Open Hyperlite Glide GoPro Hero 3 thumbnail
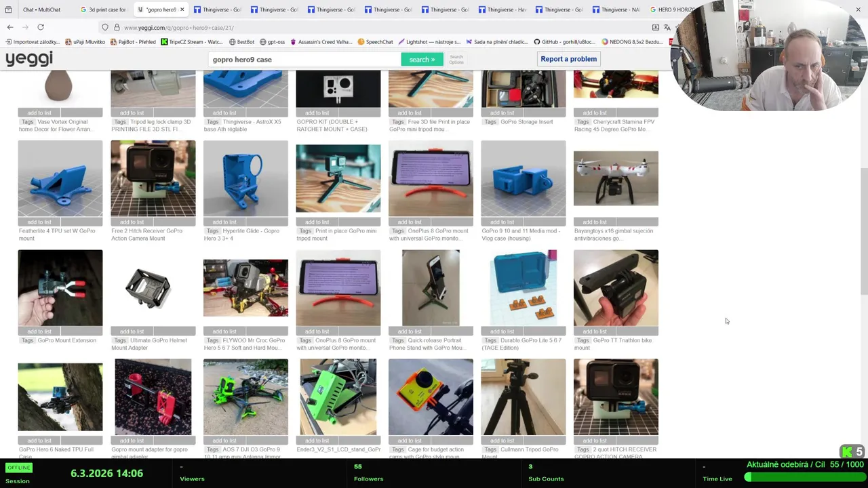Image resolution: width=868 pixels, height=488 pixels. click(245, 179)
